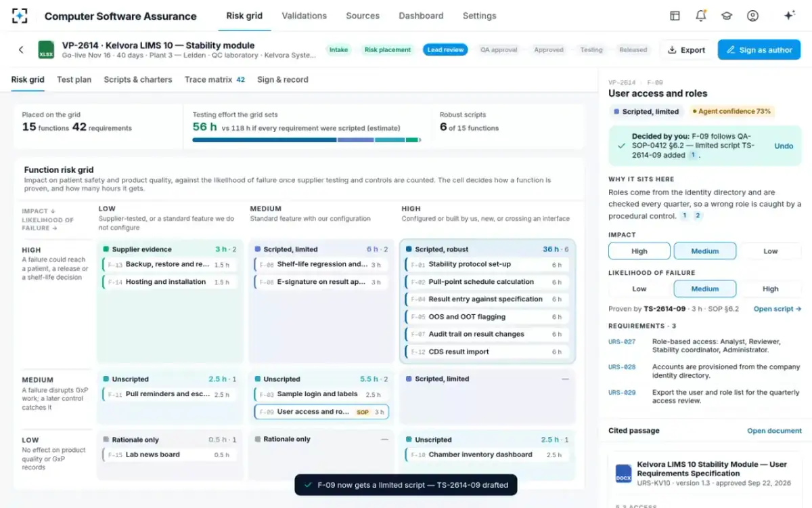This screenshot has height=508, width=812.
Task: Select F-13 Backup, restore function card
Action: point(169,265)
